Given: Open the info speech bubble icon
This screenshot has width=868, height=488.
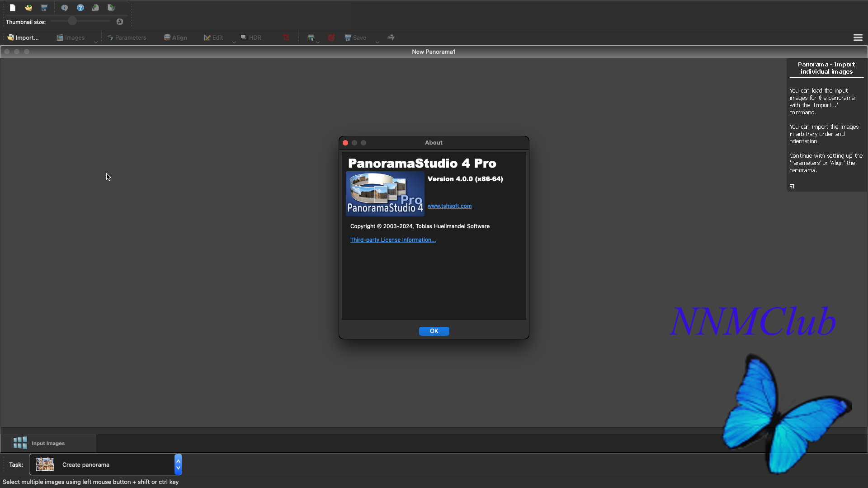Looking at the screenshot, I should click(65, 8).
